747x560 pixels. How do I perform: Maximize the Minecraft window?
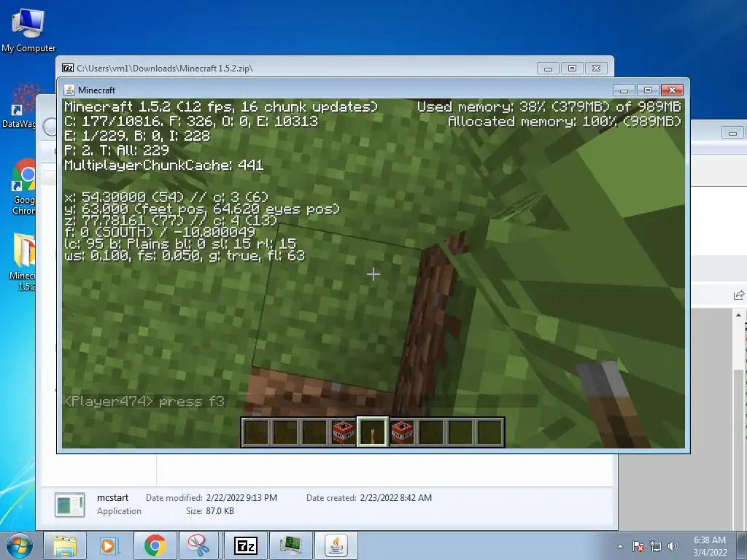(x=648, y=90)
